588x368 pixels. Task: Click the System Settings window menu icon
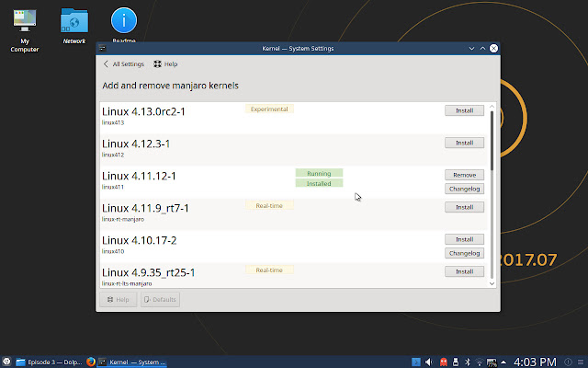click(x=102, y=49)
